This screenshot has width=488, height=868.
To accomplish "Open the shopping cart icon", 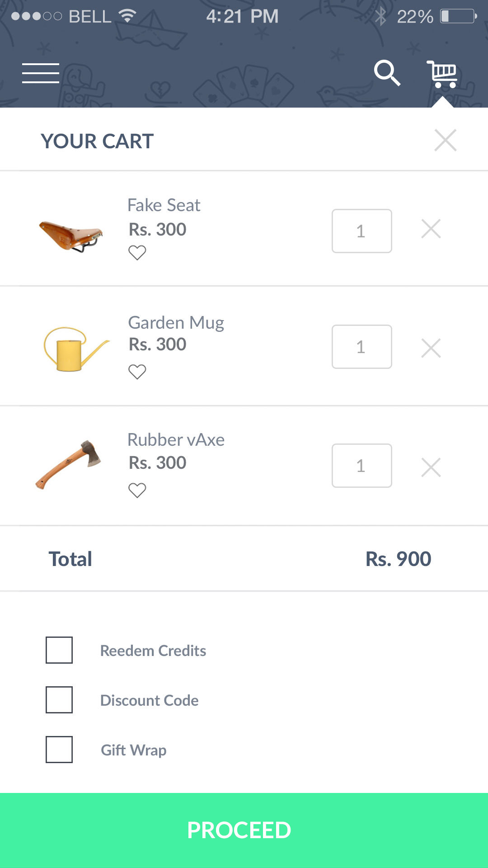I will pos(442,74).
